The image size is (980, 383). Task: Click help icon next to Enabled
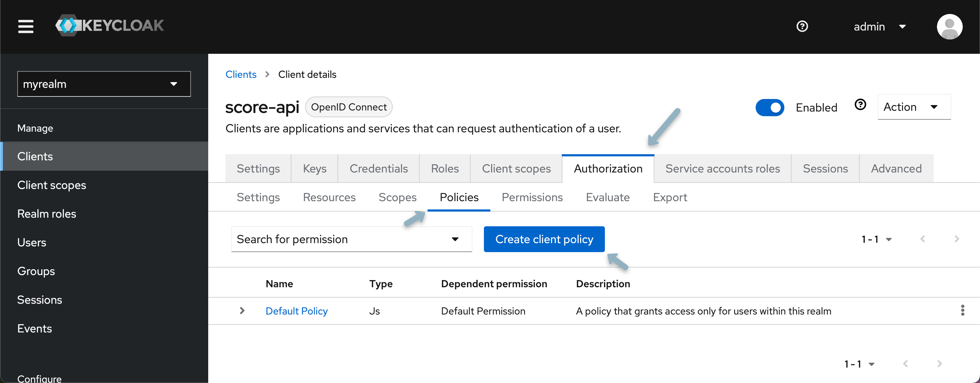[860, 105]
